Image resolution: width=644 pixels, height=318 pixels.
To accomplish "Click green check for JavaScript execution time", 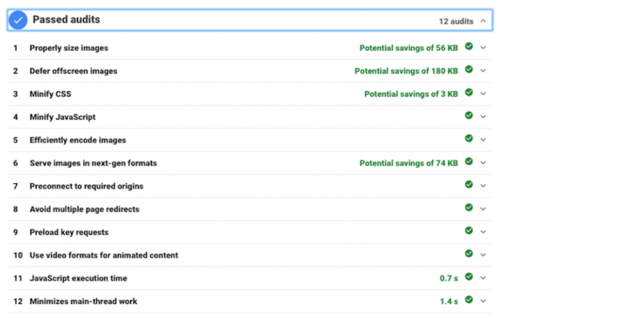I will click(x=469, y=277).
